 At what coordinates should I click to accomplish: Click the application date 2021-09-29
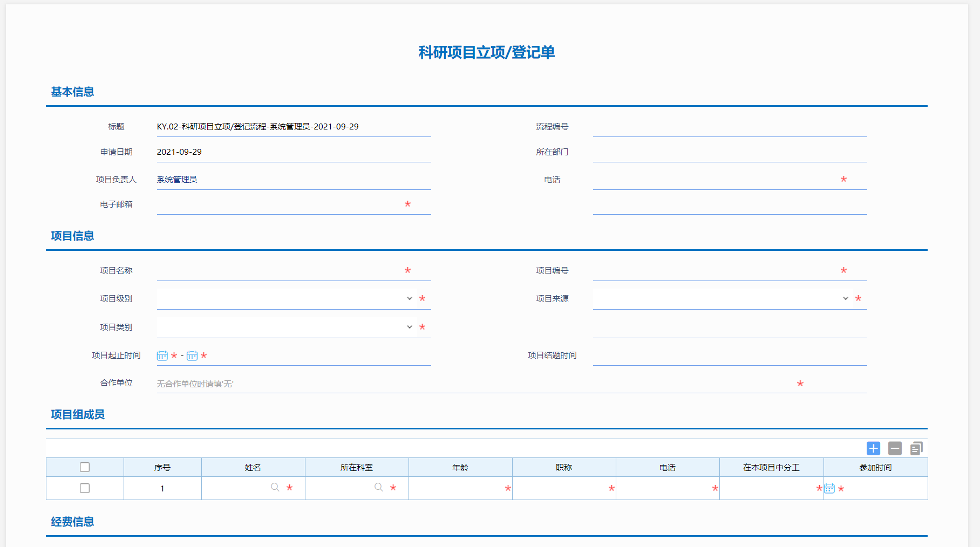pyautogui.click(x=179, y=152)
